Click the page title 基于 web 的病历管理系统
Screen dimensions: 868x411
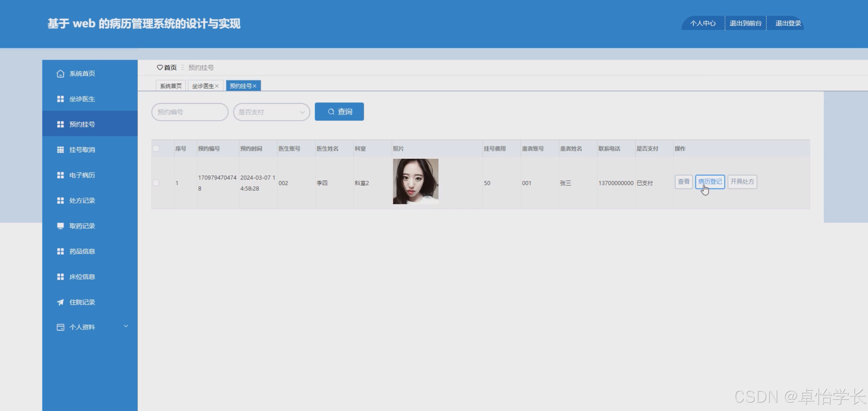[144, 23]
